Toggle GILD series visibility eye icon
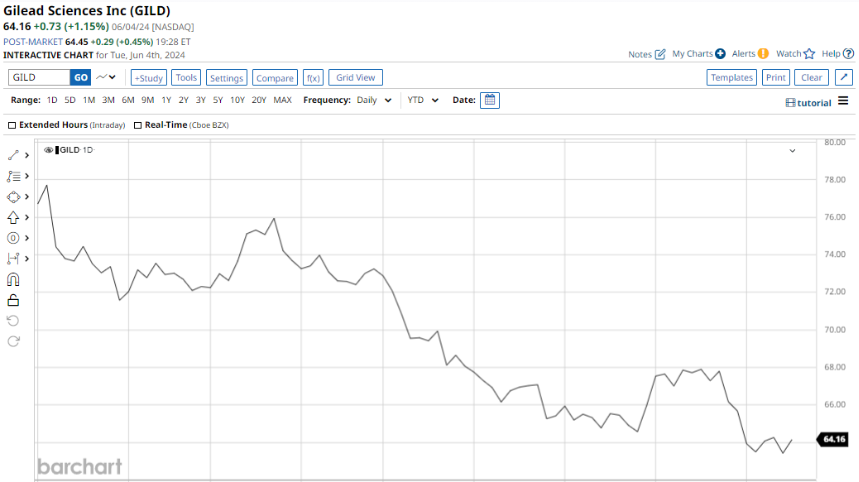The image size is (859, 482). (x=49, y=150)
